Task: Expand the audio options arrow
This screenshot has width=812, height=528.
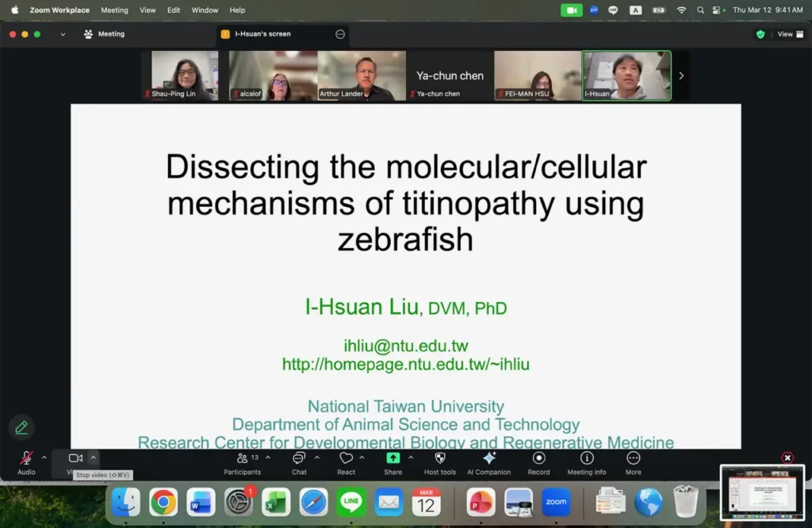Action: click(44, 457)
